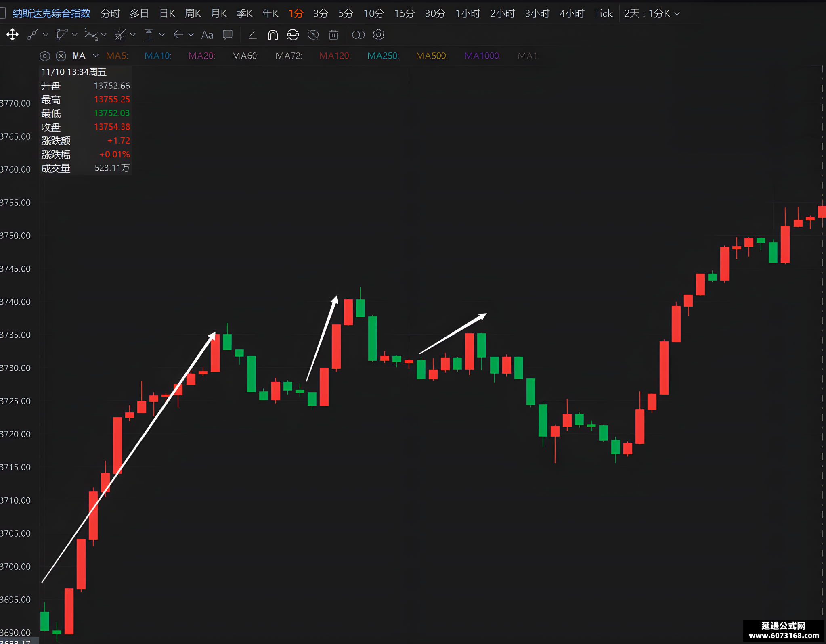The height and width of the screenshot is (644, 826).
Task: Expand the 2天: 1分K range dropdown
Action: pyautogui.click(x=652, y=14)
